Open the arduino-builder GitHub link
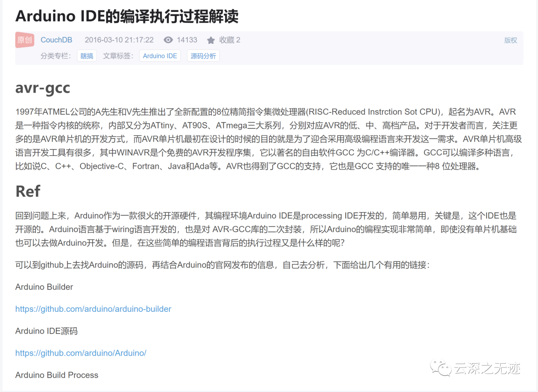Screen dimensions: 538x392 (93, 309)
